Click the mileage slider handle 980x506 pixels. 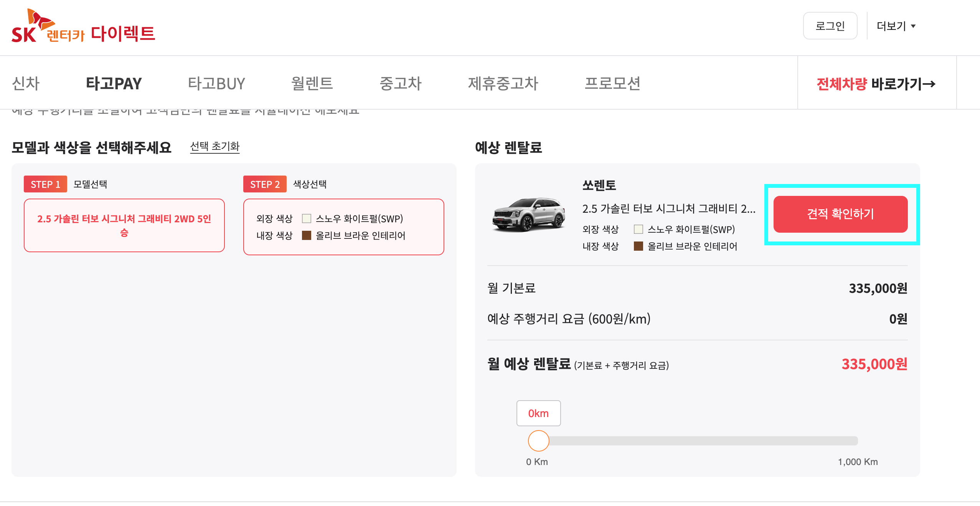[538, 441]
